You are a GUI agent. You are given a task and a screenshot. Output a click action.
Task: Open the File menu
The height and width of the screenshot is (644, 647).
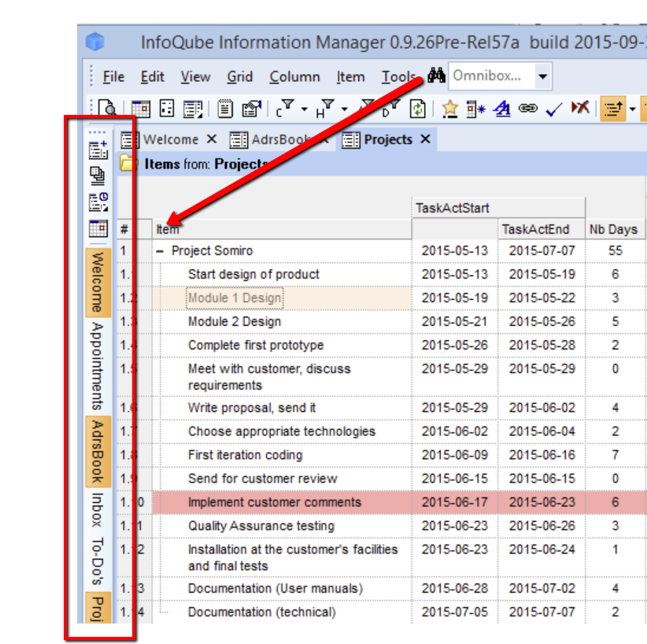point(113,76)
